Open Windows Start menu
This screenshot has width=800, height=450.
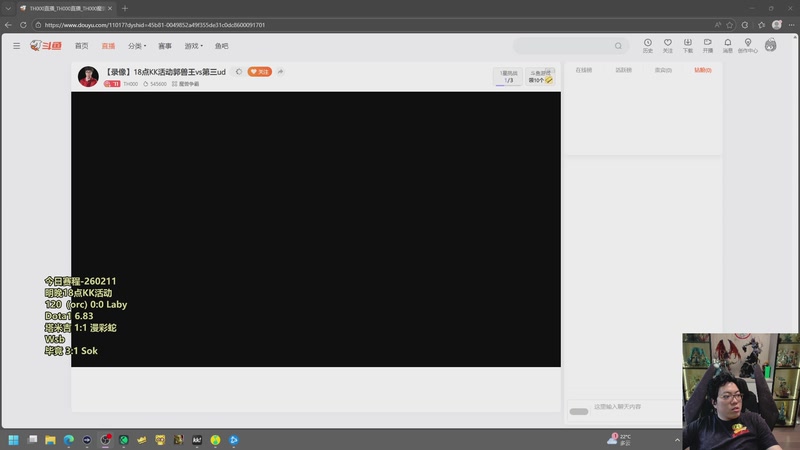pyautogui.click(x=13, y=440)
